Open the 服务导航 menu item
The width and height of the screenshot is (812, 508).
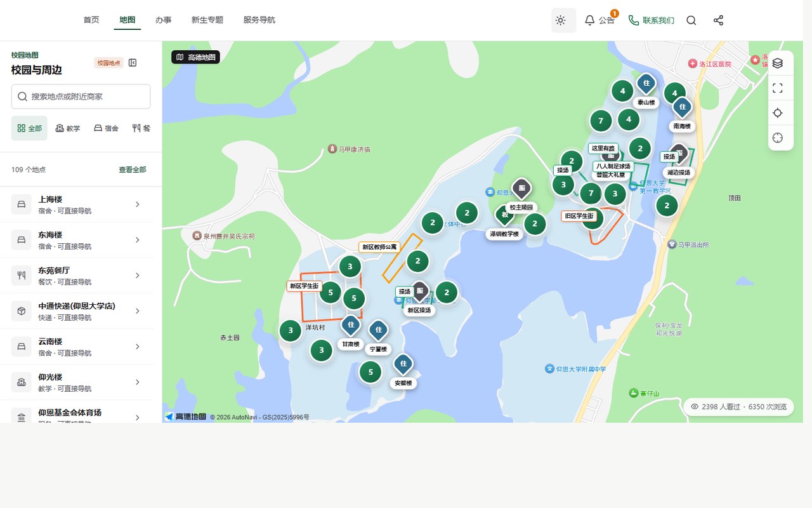point(259,20)
